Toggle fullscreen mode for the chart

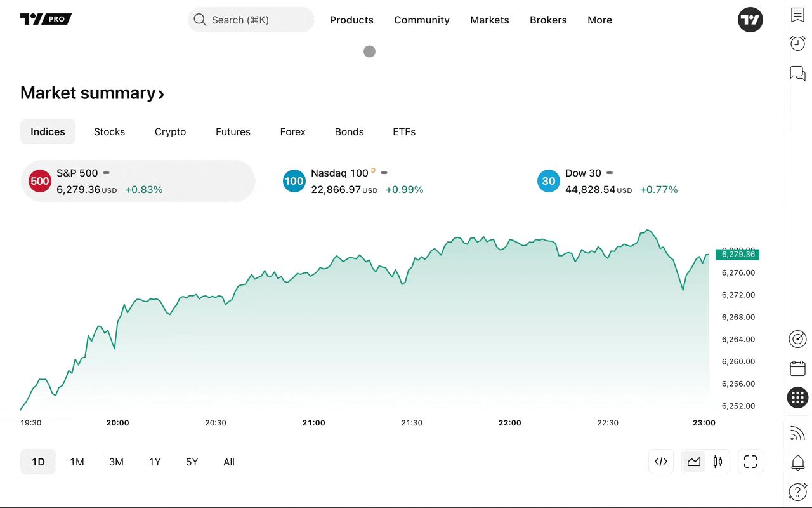(x=750, y=462)
